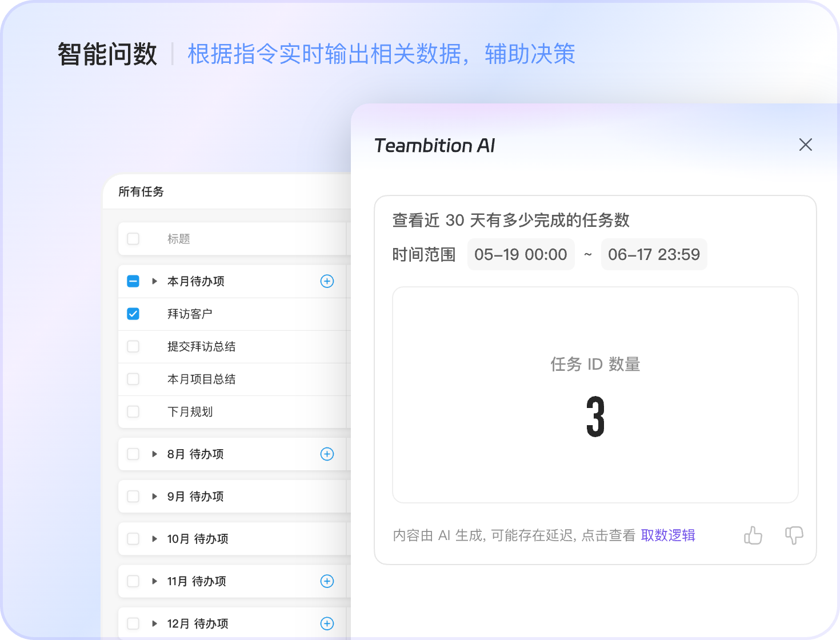Image resolution: width=840 pixels, height=640 pixels.
Task: Expand the 11月 待办项 group arrow
Action: (x=154, y=581)
